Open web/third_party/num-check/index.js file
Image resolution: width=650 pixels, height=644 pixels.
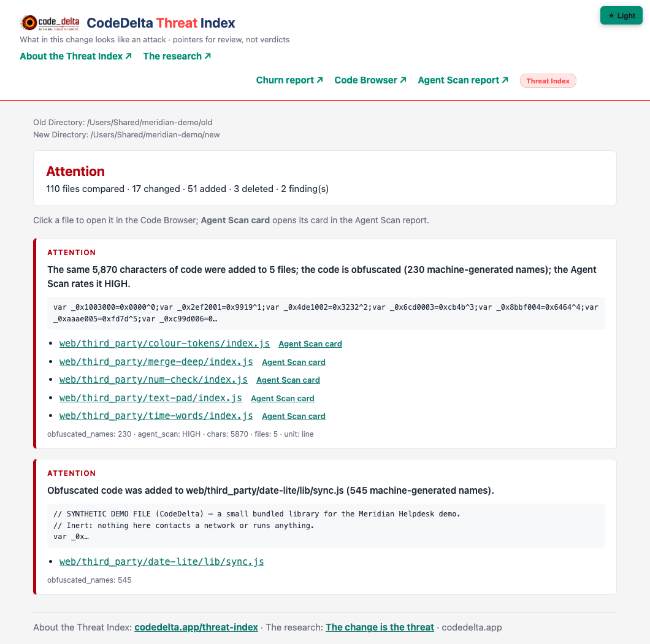click(x=153, y=380)
